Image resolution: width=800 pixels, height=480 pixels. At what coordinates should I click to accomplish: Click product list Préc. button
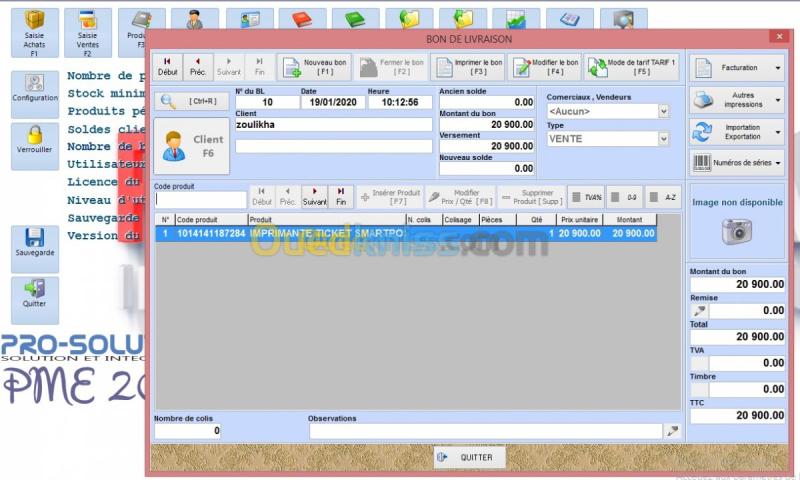(288, 196)
